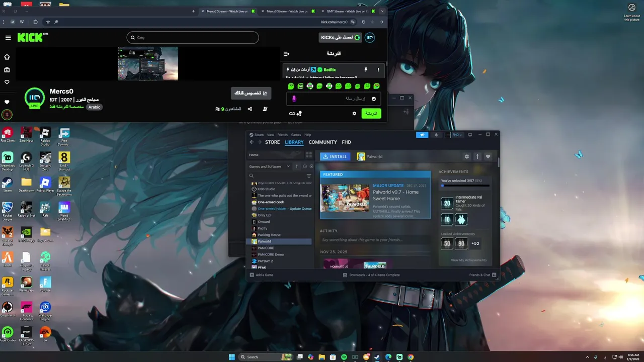The image size is (644, 362).
Task: Click Steam activity say-something field
Action: pos(375,240)
